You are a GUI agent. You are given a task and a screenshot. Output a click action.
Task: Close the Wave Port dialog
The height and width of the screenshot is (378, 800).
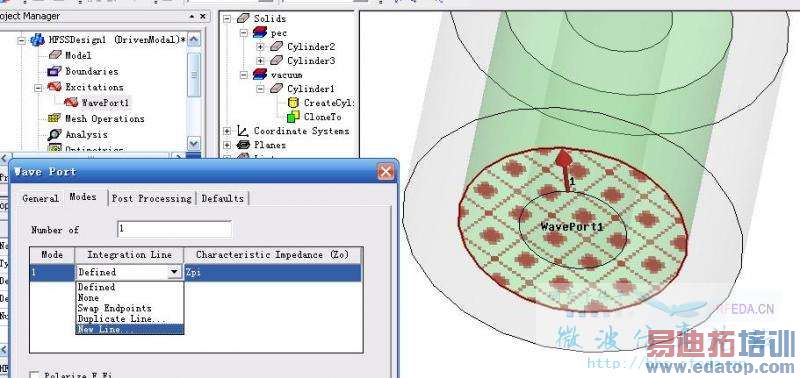tap(386, 171)
